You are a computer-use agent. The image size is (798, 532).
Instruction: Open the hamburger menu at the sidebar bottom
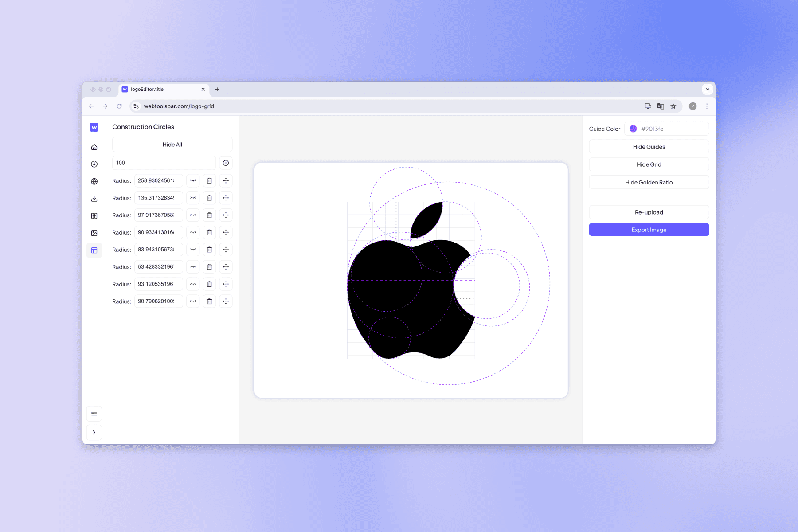pos(94,414)
